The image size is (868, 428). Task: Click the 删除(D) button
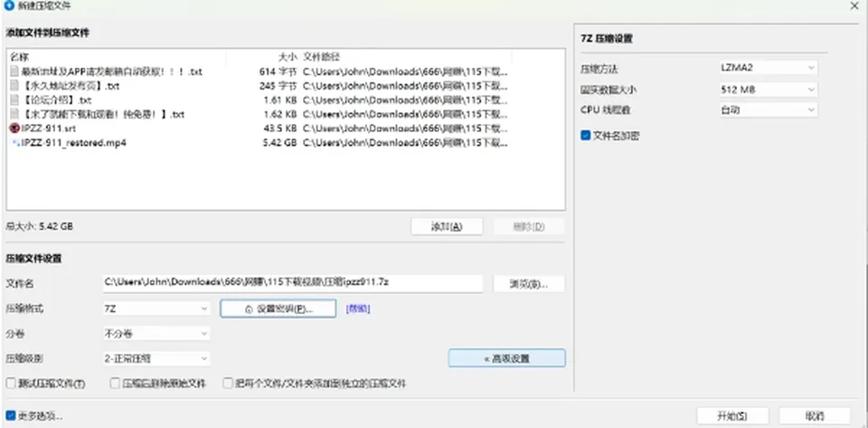529,226
